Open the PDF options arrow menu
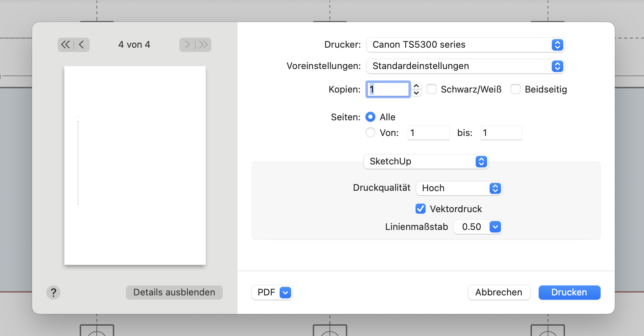Image resolution: width=644 pixels, height=336 pixels. click(x=285, y=293)
